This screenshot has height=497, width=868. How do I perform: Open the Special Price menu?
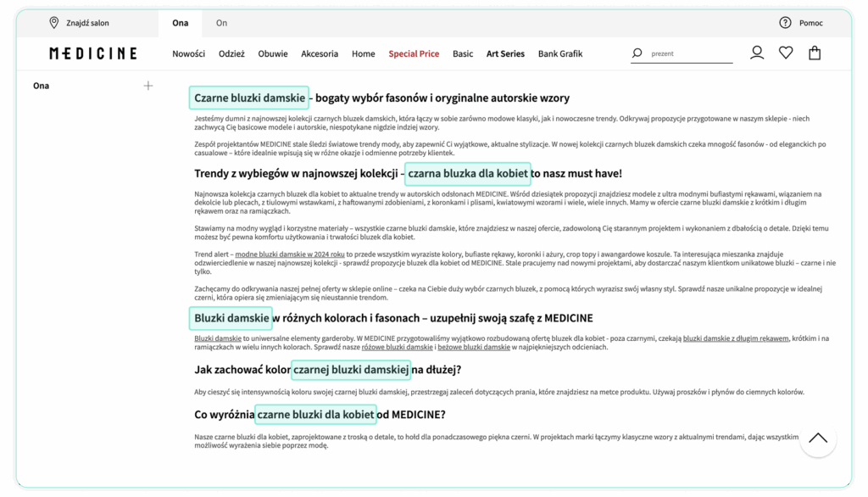pyautogui.click(x=414, y=53)
